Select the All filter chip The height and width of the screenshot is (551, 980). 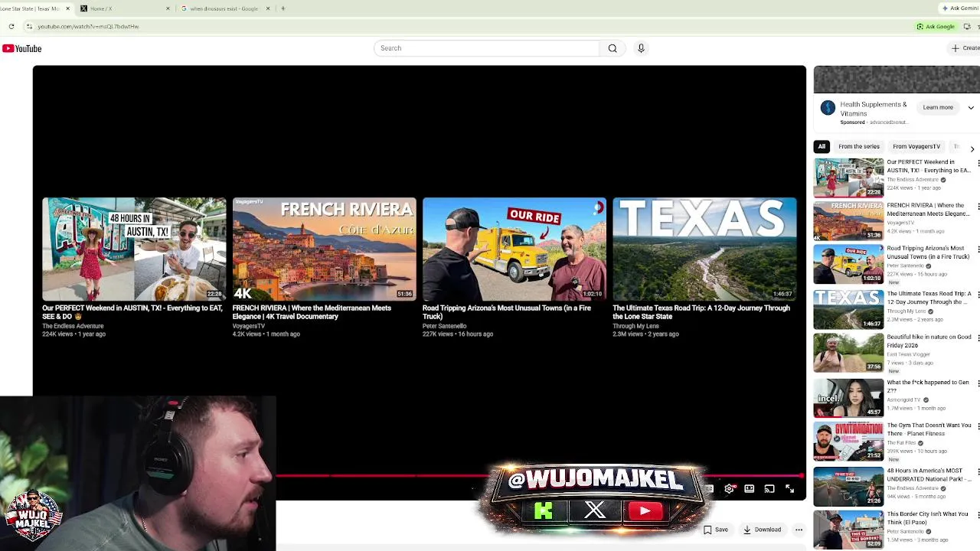pos(822,146)
